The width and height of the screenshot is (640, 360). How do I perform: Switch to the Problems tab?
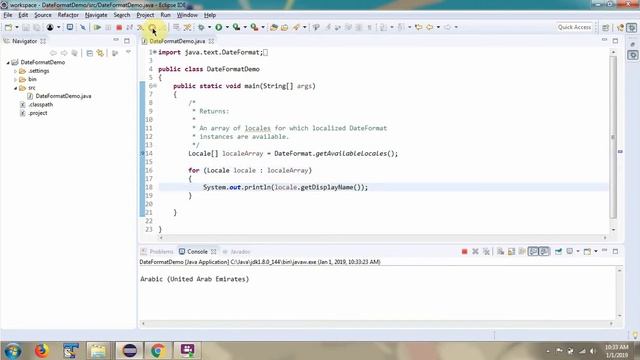click(x=157, y=251)
